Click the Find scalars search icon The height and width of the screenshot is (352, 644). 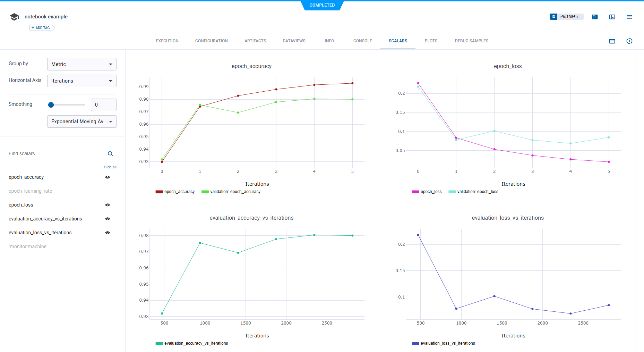coord(110,154)
